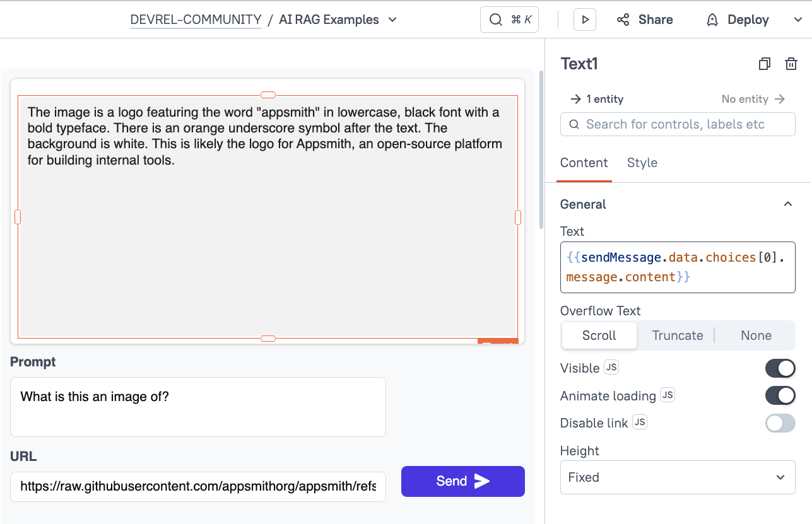Switch to the Content tab

pyautogui.click(x=584, y=163)
